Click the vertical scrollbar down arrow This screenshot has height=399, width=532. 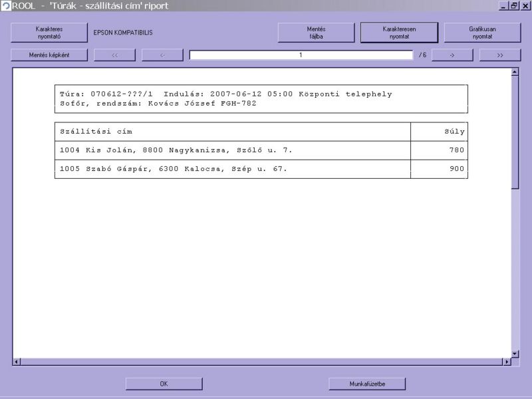pos(515,353)
